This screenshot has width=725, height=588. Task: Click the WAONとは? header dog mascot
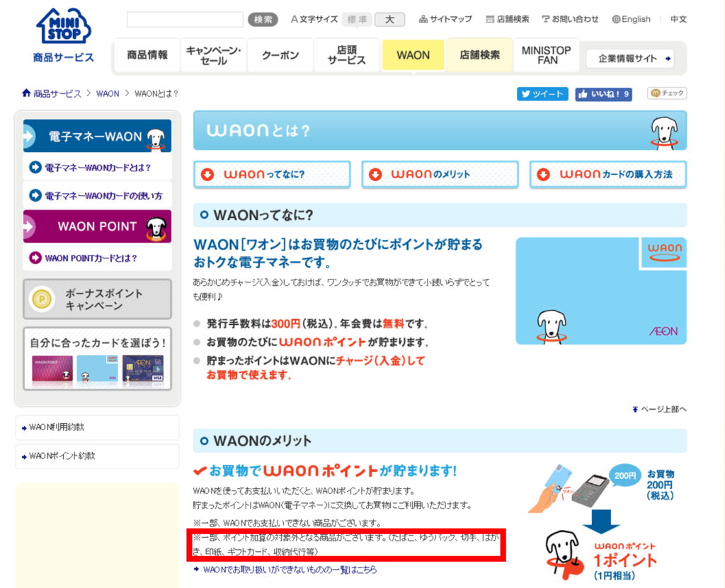point(664,132)
